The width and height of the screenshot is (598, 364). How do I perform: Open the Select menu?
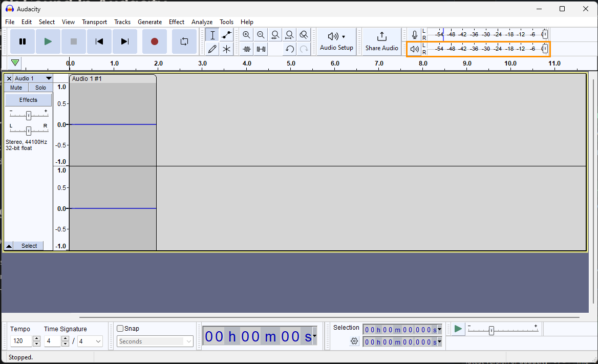tap(47, 22)
